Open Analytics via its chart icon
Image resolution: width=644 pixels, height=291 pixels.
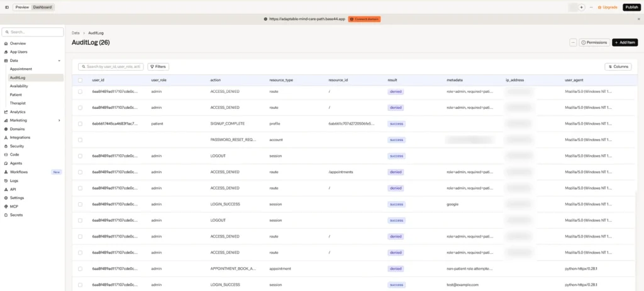[x=6, y=112]
